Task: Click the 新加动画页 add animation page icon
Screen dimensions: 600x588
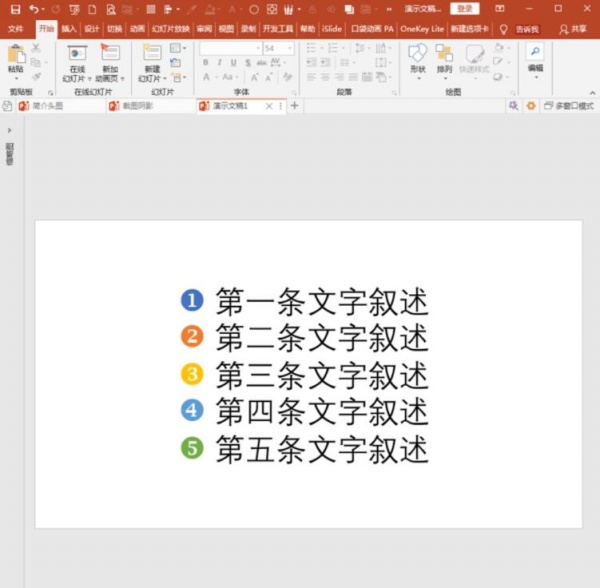Action: (110, 53)
